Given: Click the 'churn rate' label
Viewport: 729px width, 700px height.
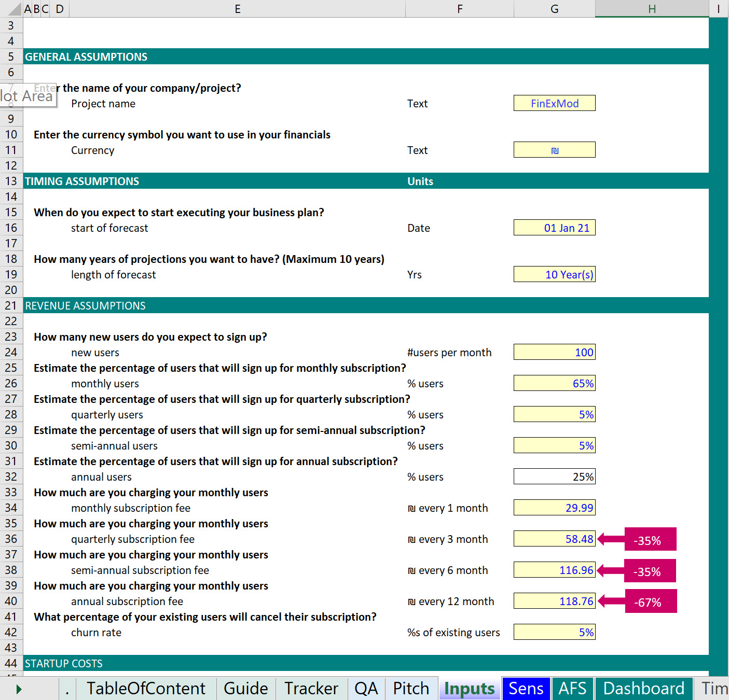Looking at the screenshot, I should coord(96,633).
